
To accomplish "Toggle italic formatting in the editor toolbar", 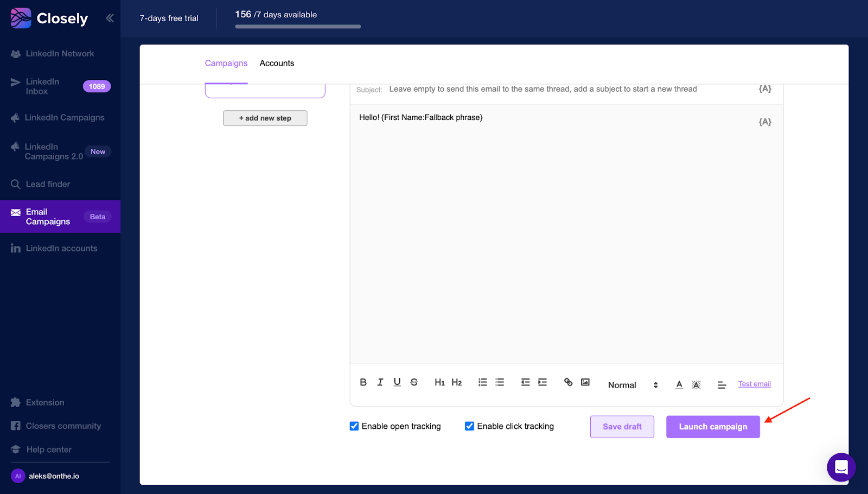I will click(380, 382).
